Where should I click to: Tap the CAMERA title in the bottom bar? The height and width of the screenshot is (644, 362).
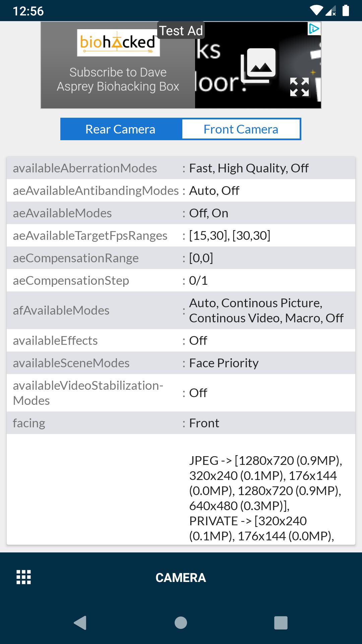click(x=181, y=578)
